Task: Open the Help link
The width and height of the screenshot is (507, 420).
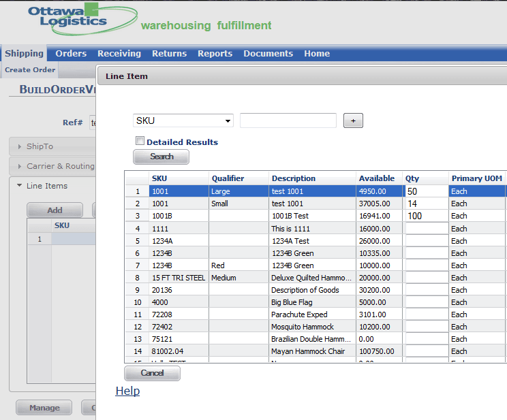Action: [x=127, y=391]
